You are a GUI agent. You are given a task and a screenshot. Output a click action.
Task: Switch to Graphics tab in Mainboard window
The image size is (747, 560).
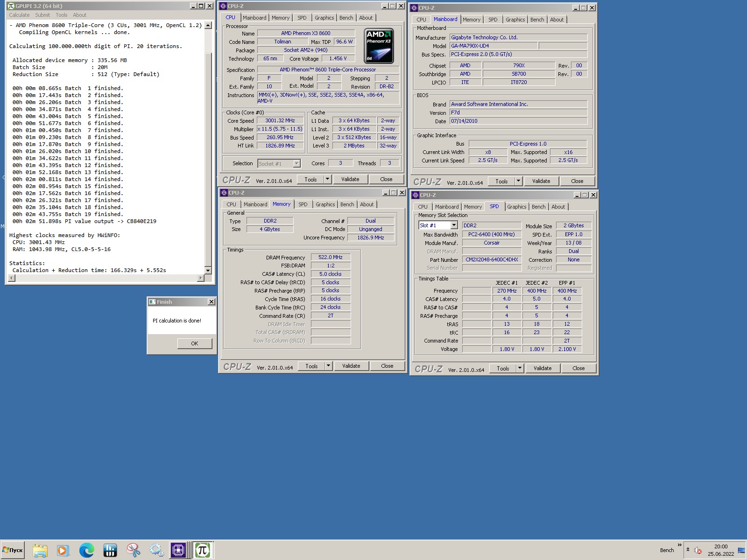tap(515, 20)
